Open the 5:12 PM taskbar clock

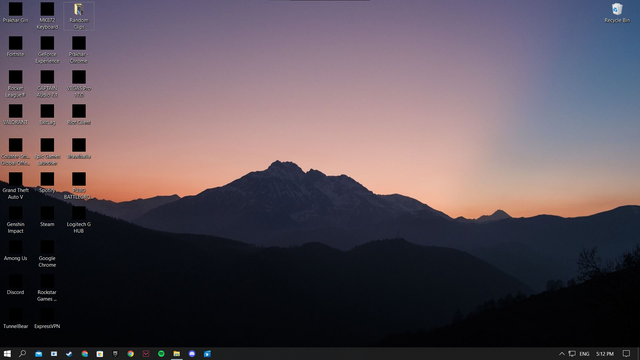pos(604,354)
